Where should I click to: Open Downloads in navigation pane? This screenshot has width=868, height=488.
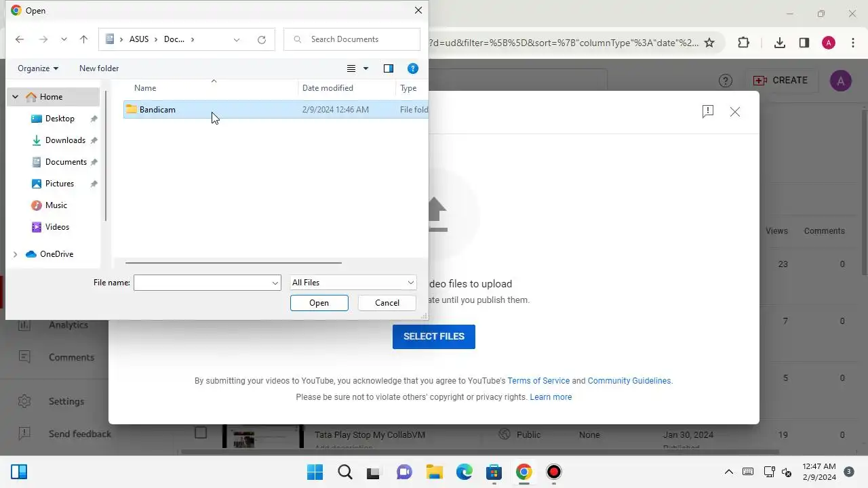(x=65, y=140)
